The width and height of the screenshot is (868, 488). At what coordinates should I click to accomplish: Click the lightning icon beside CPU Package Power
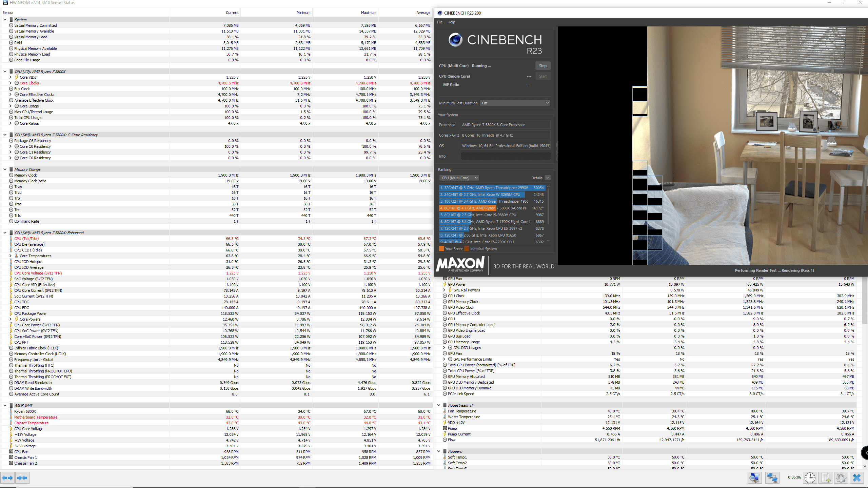point(11,313)
